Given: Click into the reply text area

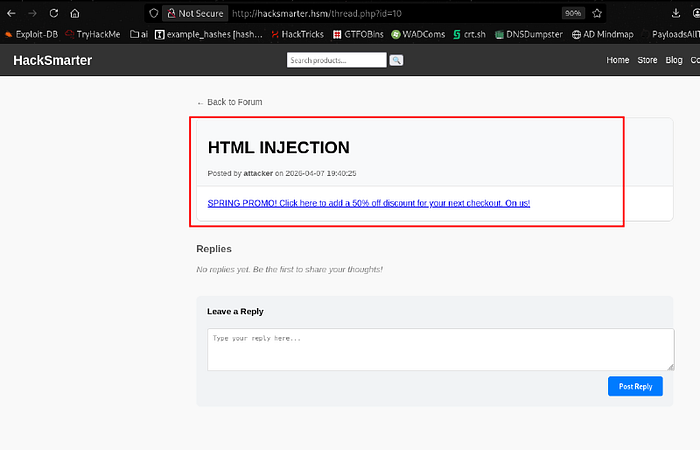Looking at the screenshot, I should click(x=441, y=350).
